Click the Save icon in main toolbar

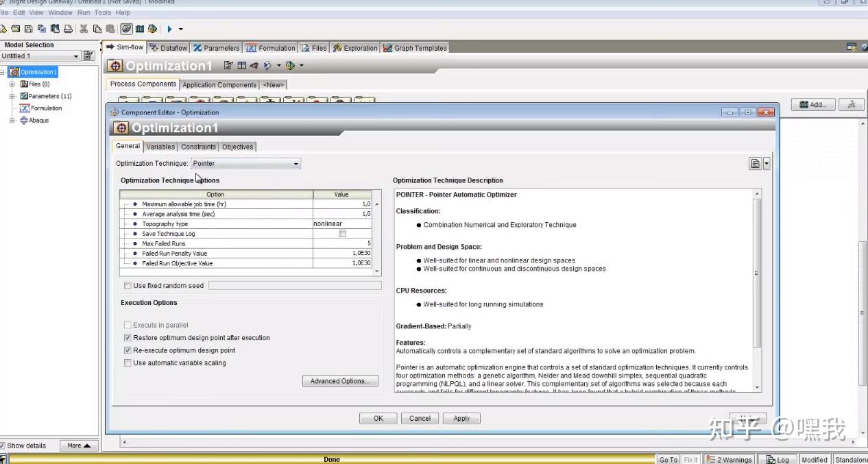click(28, 29)
